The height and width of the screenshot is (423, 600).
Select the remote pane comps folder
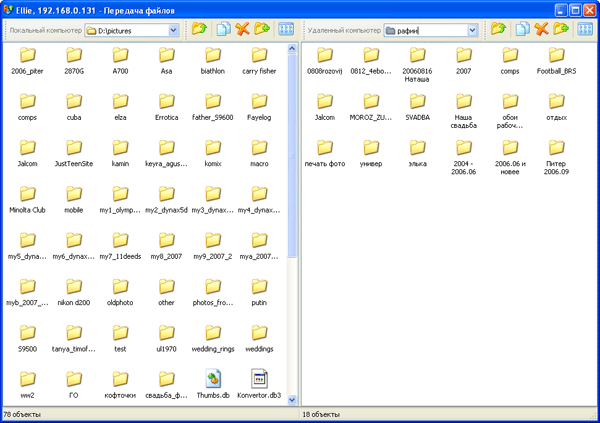pyautogui.click(x=510, y=60)
